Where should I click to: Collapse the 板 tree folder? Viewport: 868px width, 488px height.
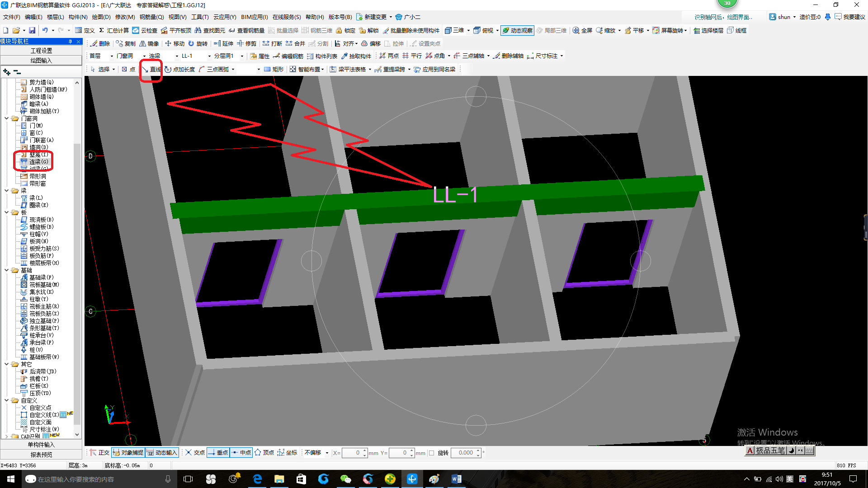(7, 212)
